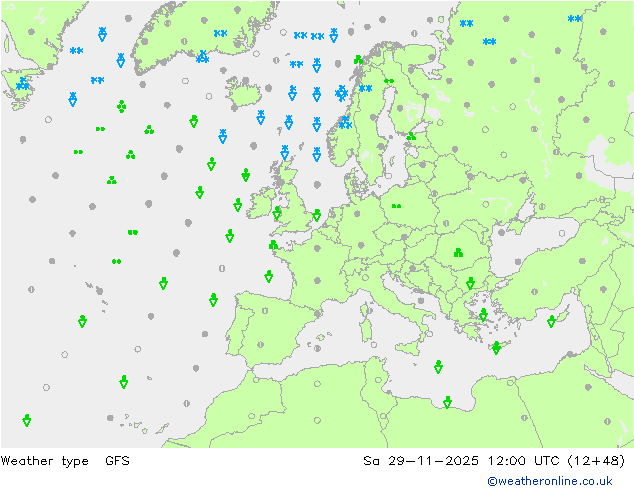Click the blue double-snowflake symbol inside Greenland
The image size is (634, 490).
click(x=220, y=34)
